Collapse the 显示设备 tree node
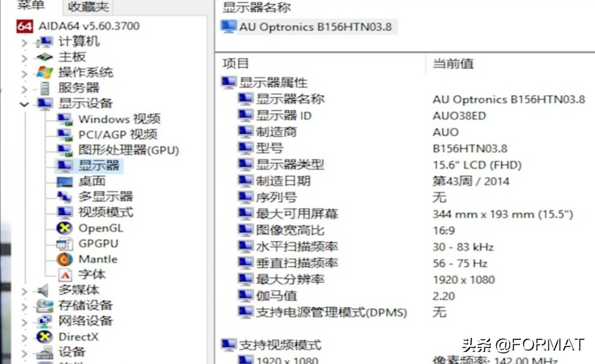The height and width of the screenshot is (364, 595). coord(23,103)
